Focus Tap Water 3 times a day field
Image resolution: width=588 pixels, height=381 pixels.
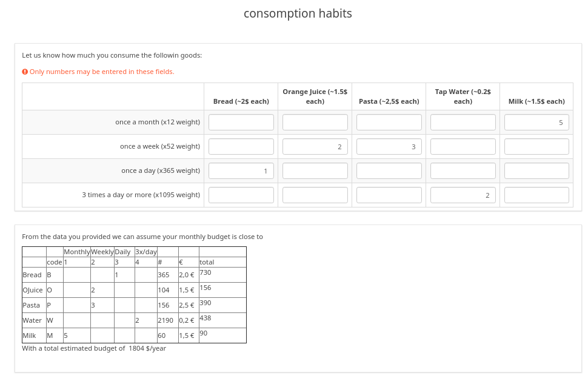463,195
